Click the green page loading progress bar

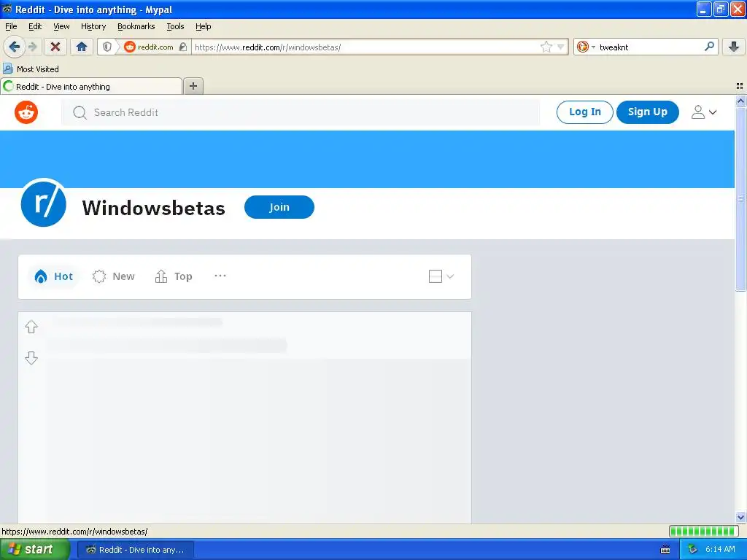point(704,531)
